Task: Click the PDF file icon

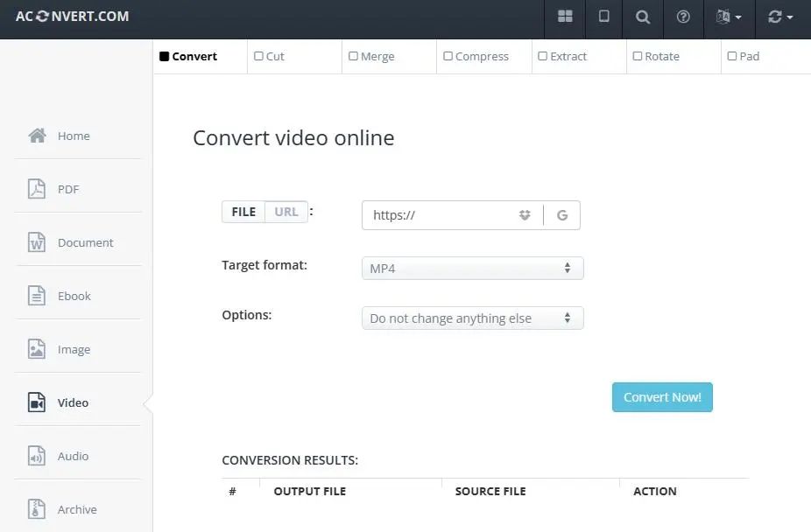Action: click(x=36, y=189)
